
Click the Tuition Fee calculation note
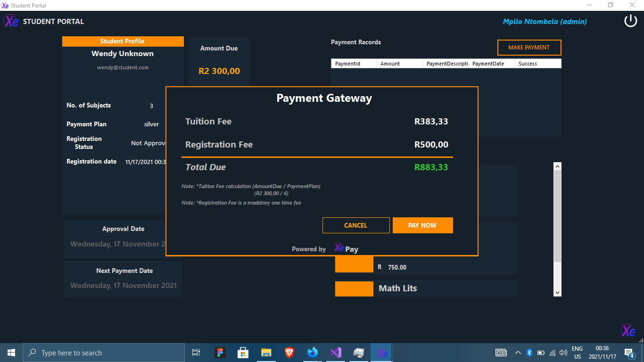pyautogui.click(x=251, y=189)
